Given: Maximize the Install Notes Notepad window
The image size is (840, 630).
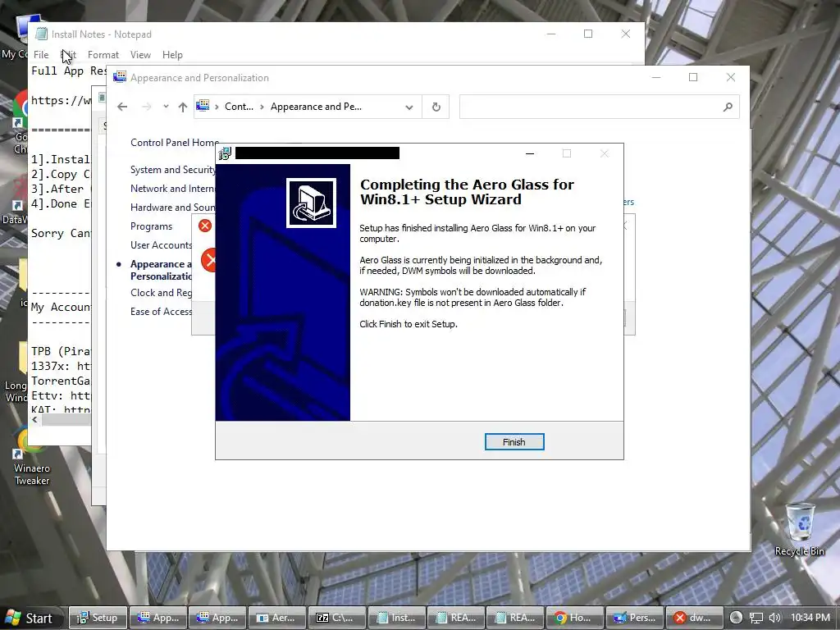Looking at the screenshot, I should pos(588,34).
